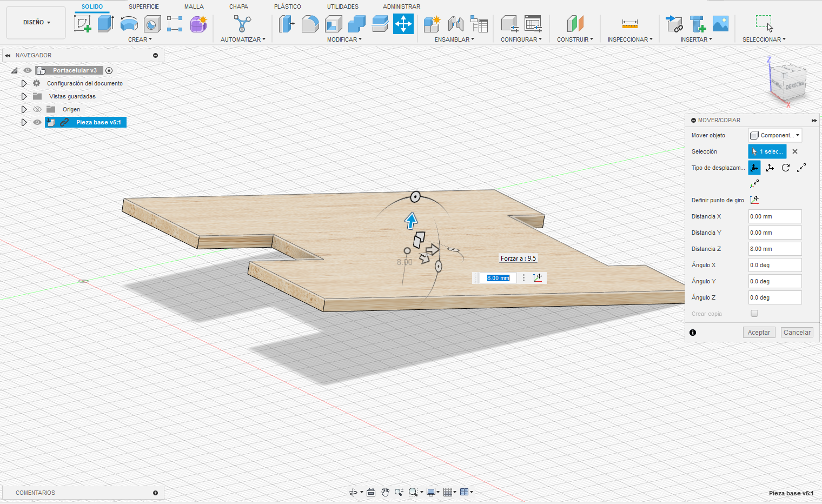The width and height of the screenshot is (822, 504).
Task: Switch to the MALLA tab
Action: click(x=194, y=6)
